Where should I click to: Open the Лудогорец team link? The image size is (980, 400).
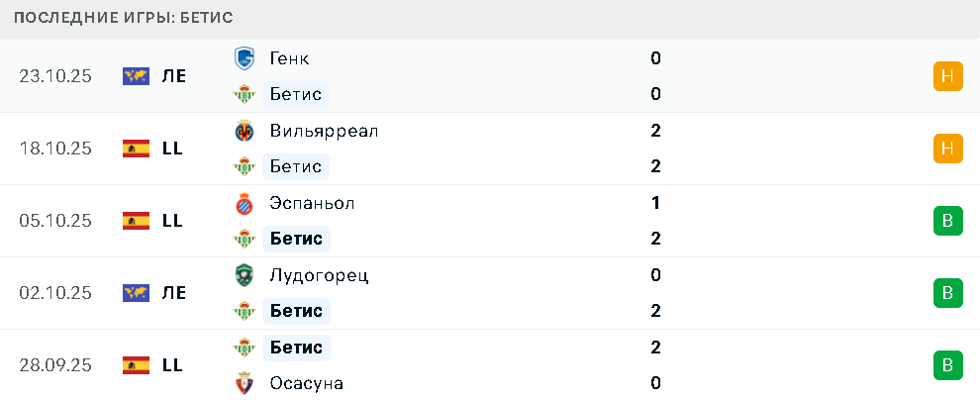(x=319, y=275)
